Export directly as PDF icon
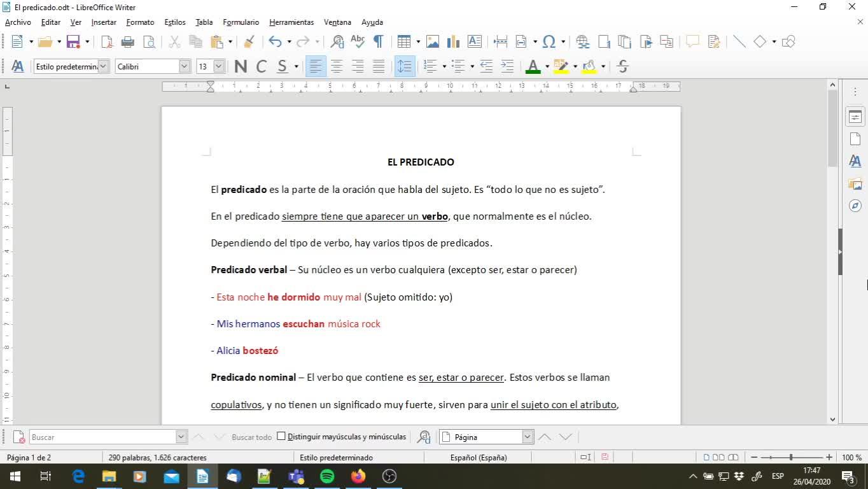The width and height of the screenshot is (868, 489). [107, 42]
